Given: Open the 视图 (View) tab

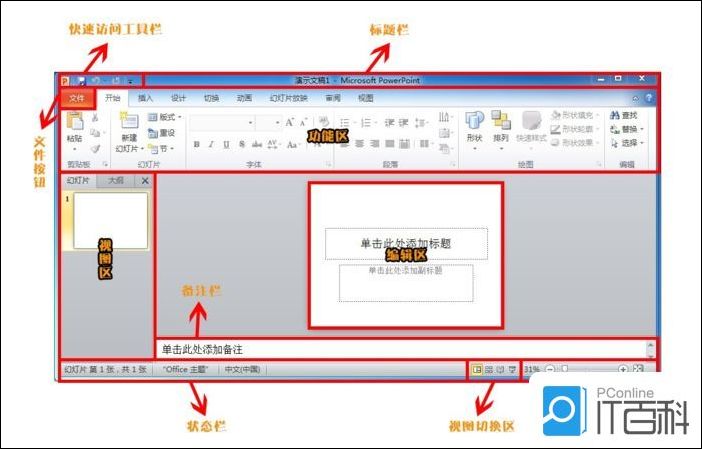Looking at the screenshot, I should [366, 98].
